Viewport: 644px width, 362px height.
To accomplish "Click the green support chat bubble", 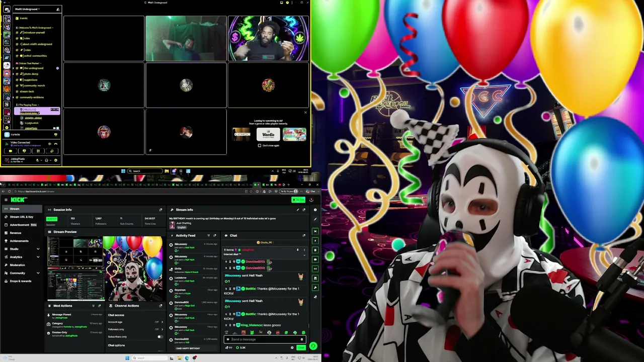I will pyautogui.click(x=313, y=346).
